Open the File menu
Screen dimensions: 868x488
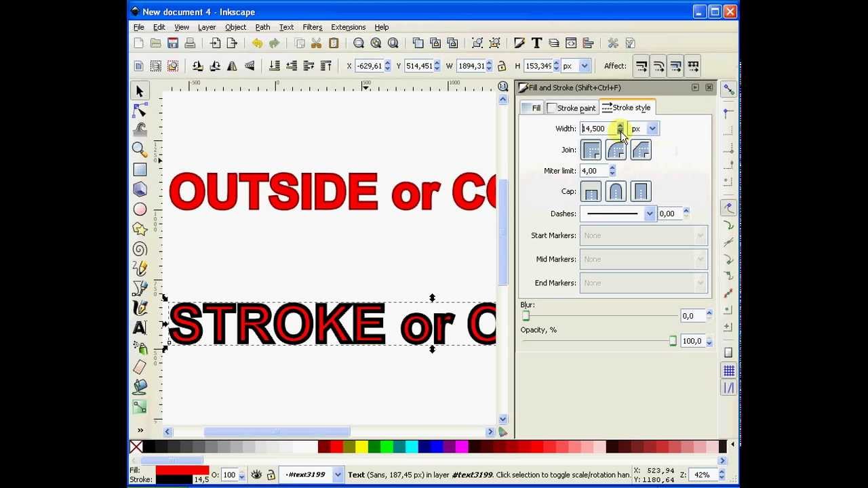pyautogui.click(x=138, y=27)
